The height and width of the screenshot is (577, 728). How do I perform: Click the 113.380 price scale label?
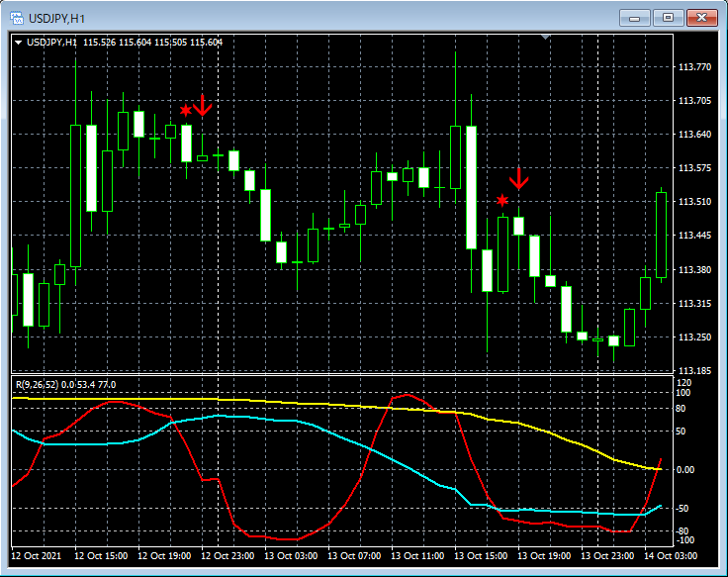(x=694, y=270)
